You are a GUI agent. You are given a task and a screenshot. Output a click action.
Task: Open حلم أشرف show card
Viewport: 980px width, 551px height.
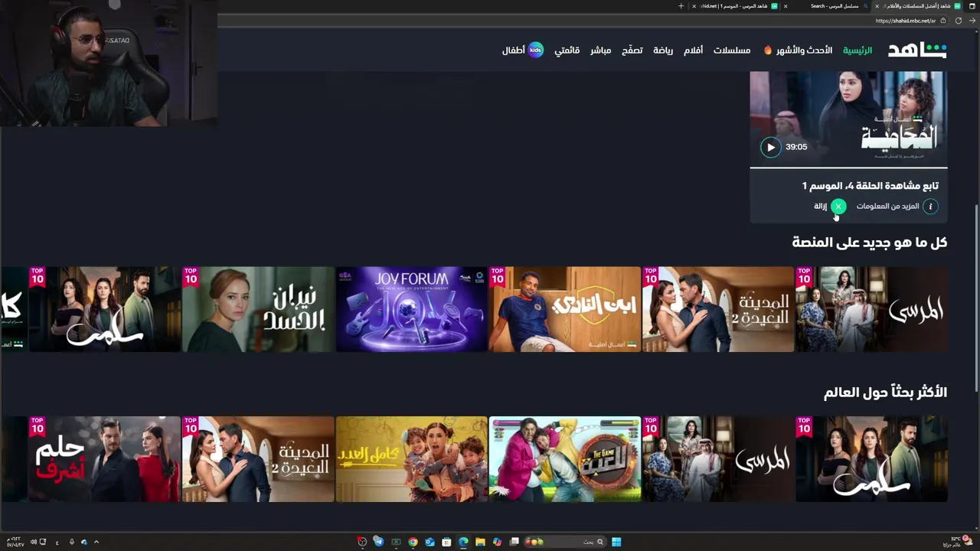(x=105, y=459)
